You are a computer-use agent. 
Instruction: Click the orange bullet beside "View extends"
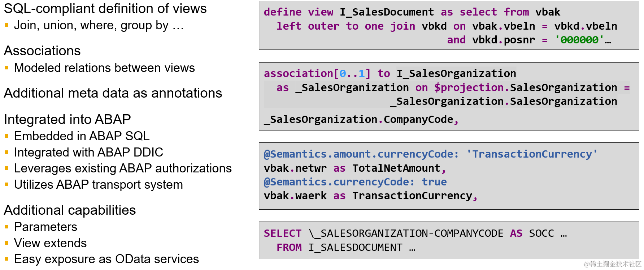click(x=6, y=243)
